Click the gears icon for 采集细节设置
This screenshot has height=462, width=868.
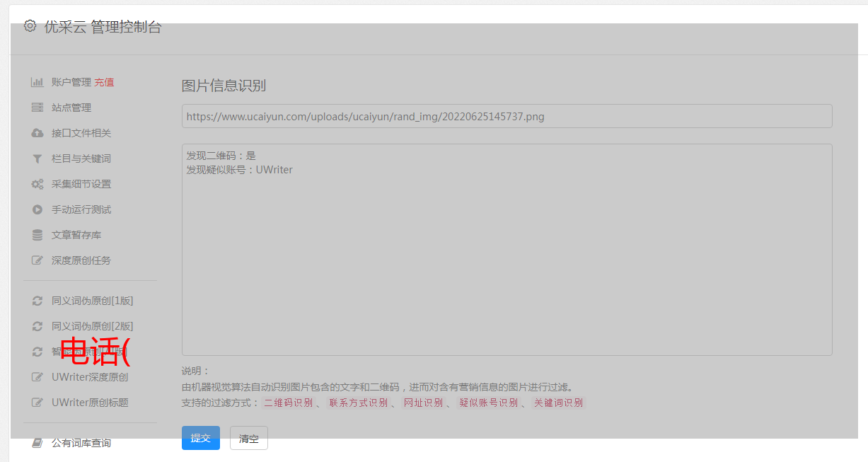point(37,184)
